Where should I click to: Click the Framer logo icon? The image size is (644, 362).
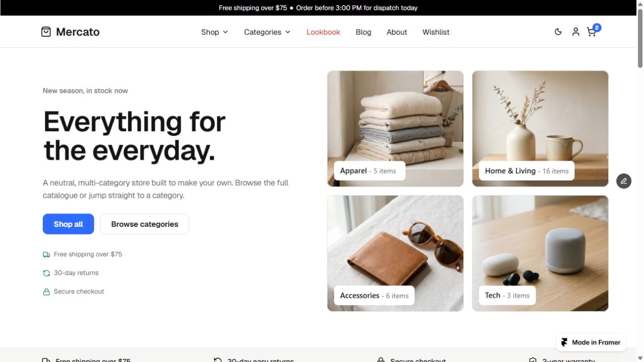click(564, 343)
